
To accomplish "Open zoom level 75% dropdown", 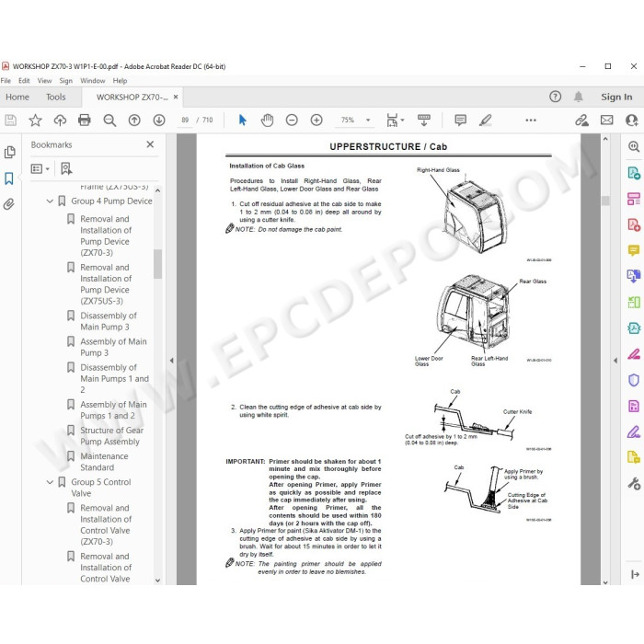I will [x=368, y=120].
